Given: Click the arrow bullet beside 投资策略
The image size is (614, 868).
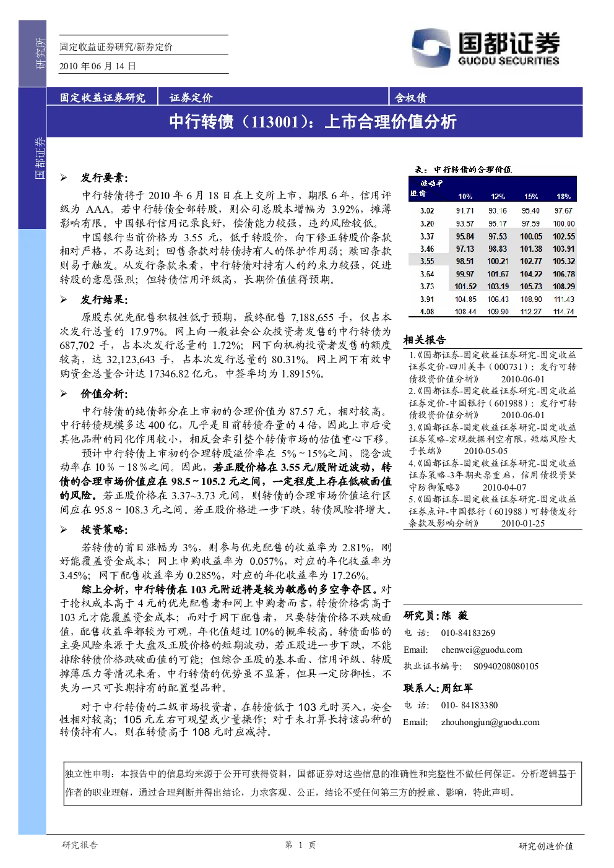Looking at the screenshot, I should 64,530.
